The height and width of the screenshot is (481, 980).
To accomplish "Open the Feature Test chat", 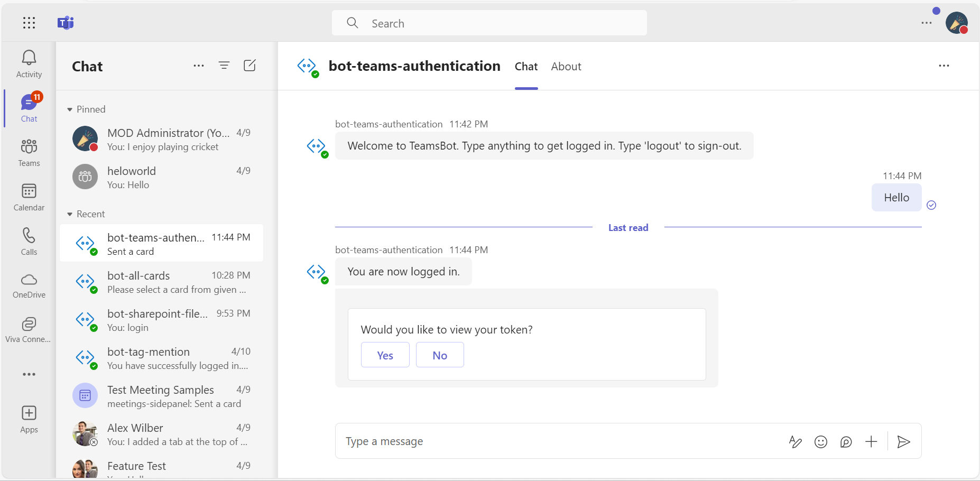I will coord(161,467).
